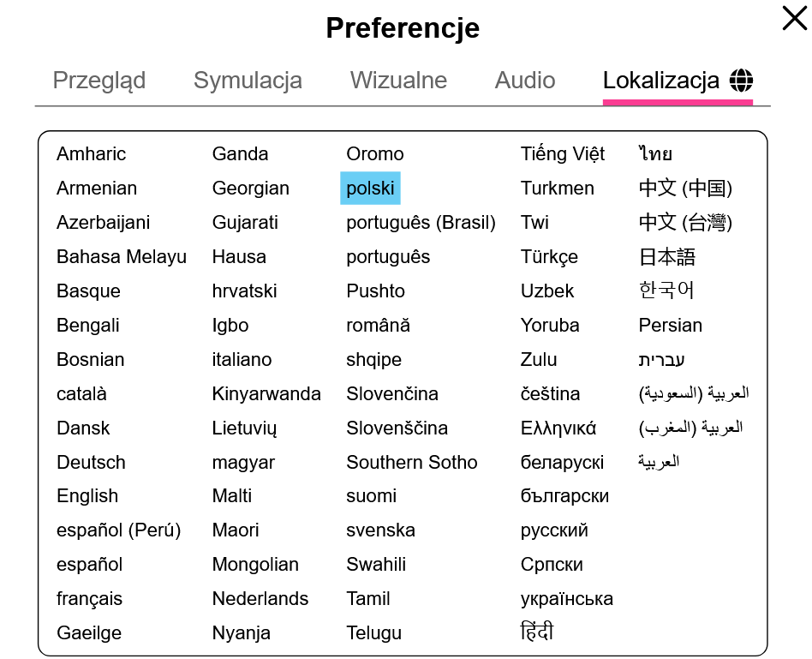
Task: Select español (Perú) language option
Action: tap(119, 530)
